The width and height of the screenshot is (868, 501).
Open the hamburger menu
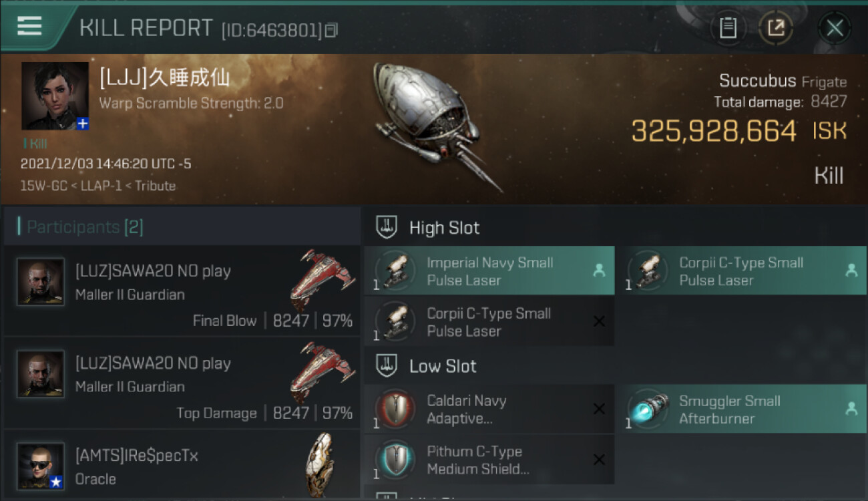pyautogui.click(x=29, y=27)
